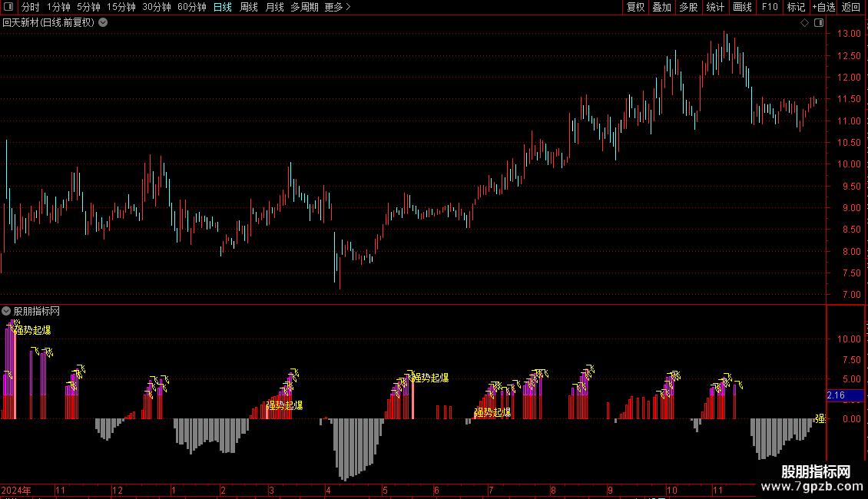
Task: Expand the 股朋指标网 indicator menu arrow
Action: (x=6, y=312)
